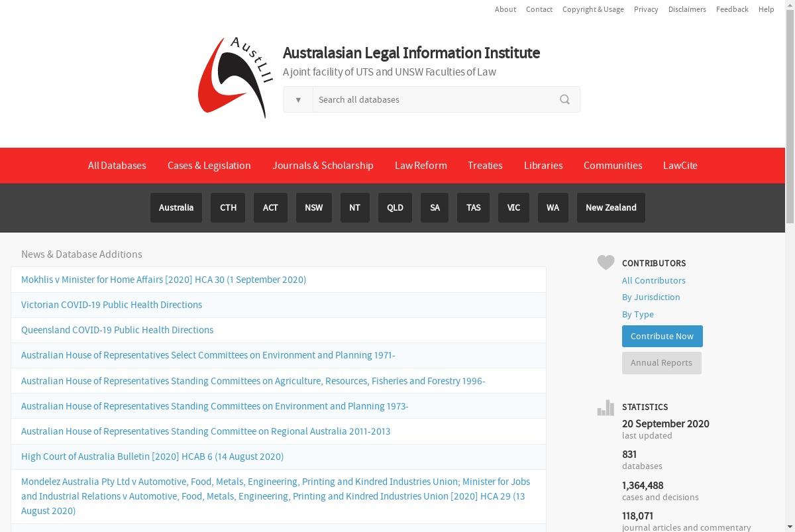Viewport: 795px width, 532px height.
Task: Open Victorian COVID-19 Public Health Directions
Action: (x=111, y=305)
